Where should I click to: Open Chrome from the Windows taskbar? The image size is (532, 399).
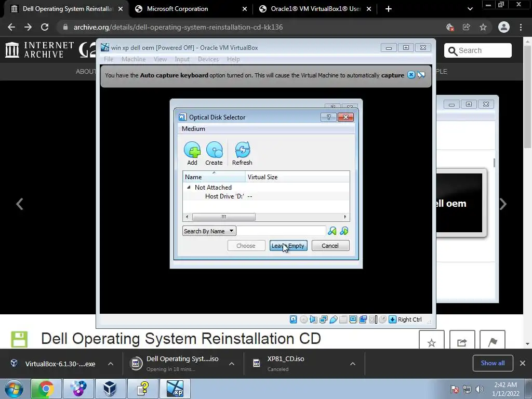(x=46, y=389)
